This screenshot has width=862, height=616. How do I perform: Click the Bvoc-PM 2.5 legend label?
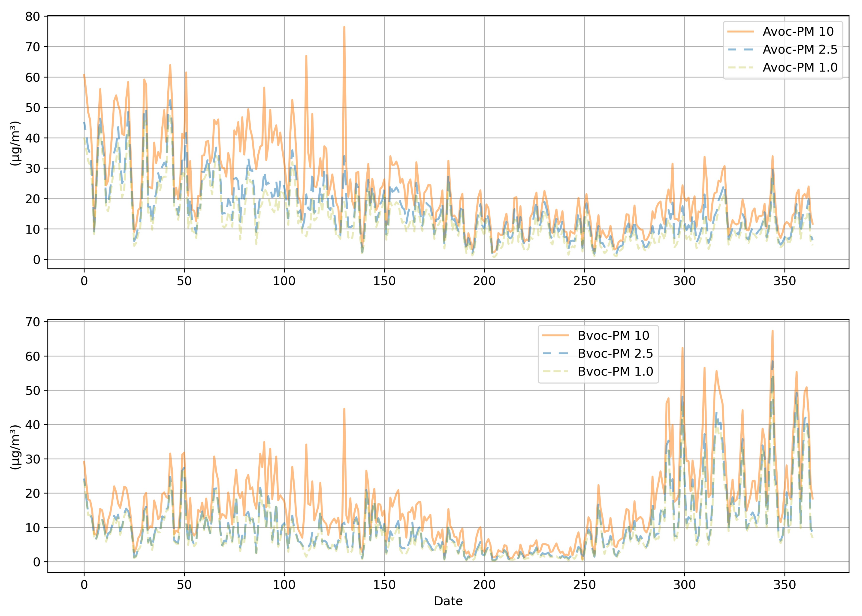[615, 353]
